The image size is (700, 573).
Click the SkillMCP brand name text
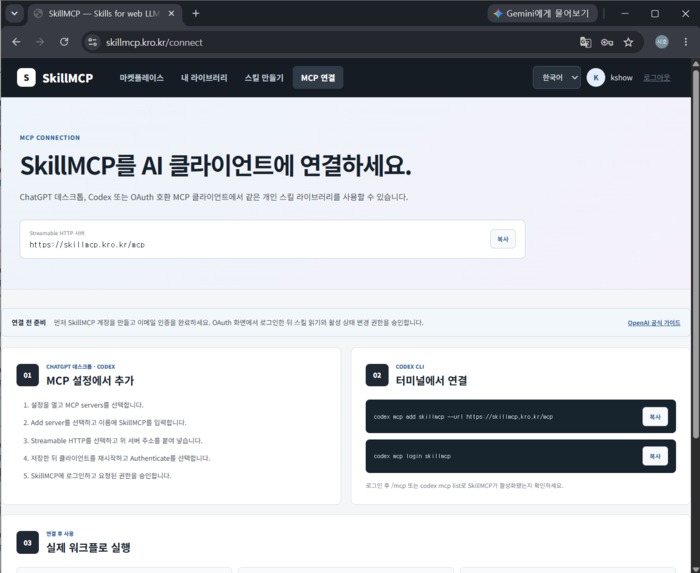(68, 78)
